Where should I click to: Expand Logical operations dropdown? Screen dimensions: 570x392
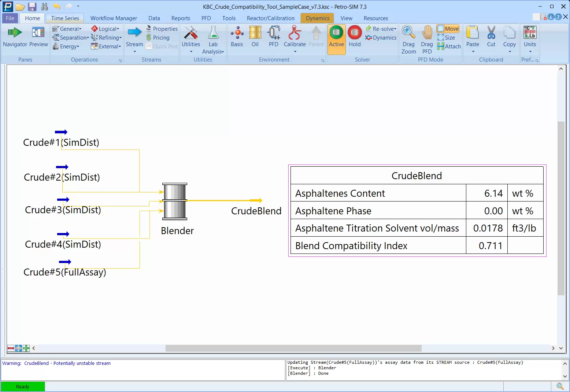(x=106, y=29)
